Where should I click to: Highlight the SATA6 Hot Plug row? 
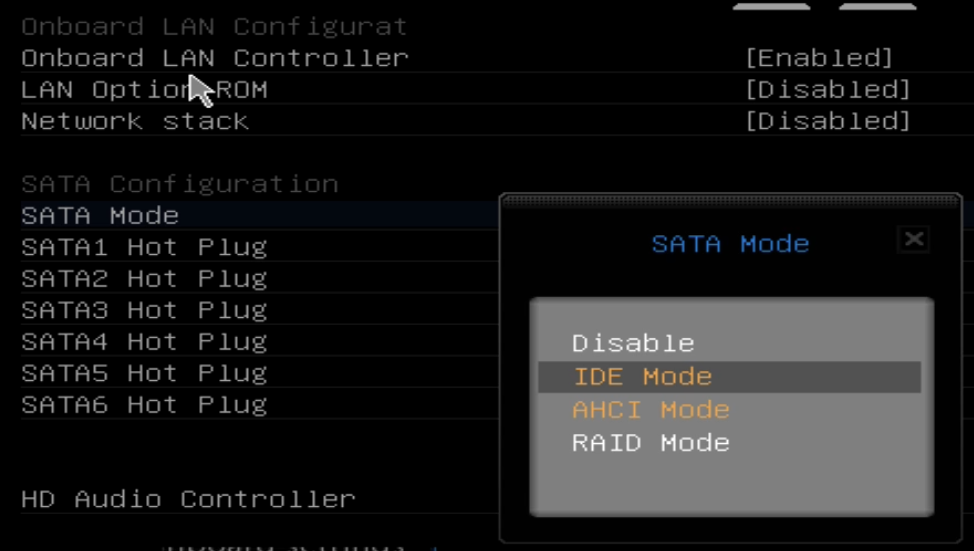144,405
